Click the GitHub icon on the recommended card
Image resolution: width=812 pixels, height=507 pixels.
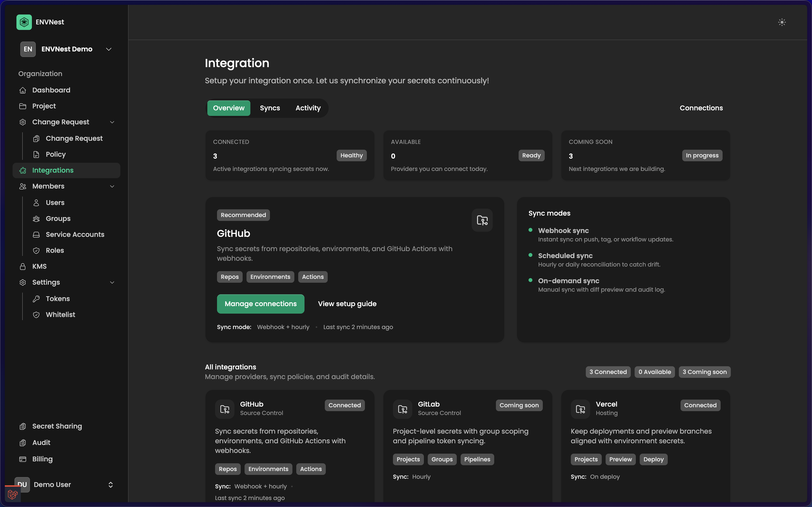482,220
